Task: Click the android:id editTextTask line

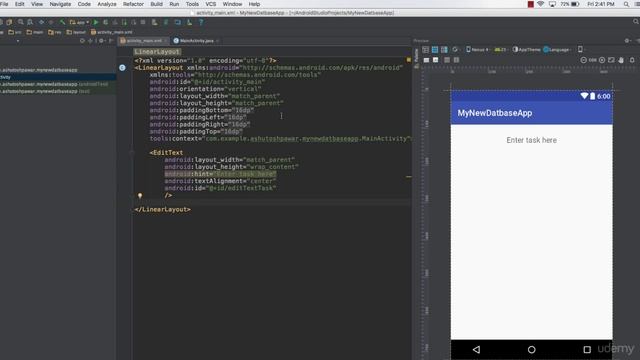Action: [220, 188]
